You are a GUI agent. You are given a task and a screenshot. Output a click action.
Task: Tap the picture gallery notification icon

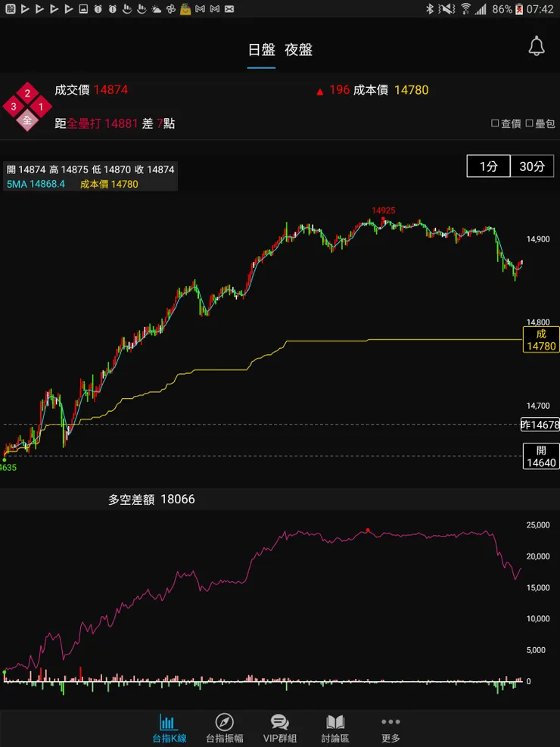pos(83,8)
